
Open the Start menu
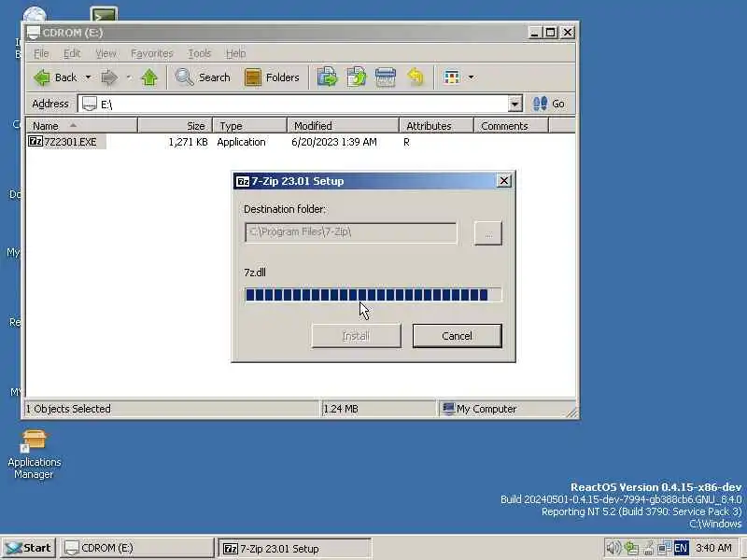point(29,548)
